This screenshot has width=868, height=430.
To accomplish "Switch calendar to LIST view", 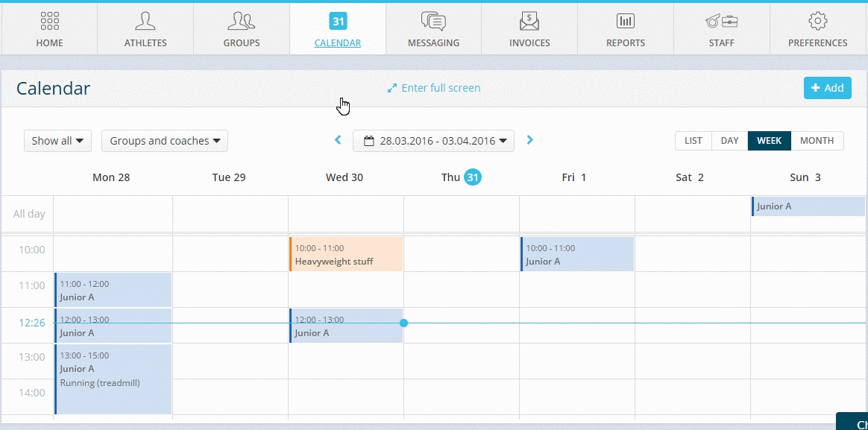I will [x=693, y=141].
